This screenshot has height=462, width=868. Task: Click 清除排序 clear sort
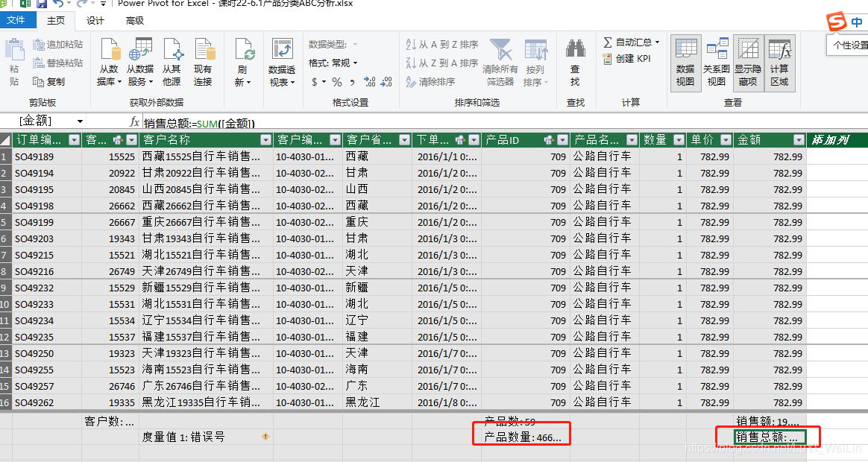coord(431,82)
